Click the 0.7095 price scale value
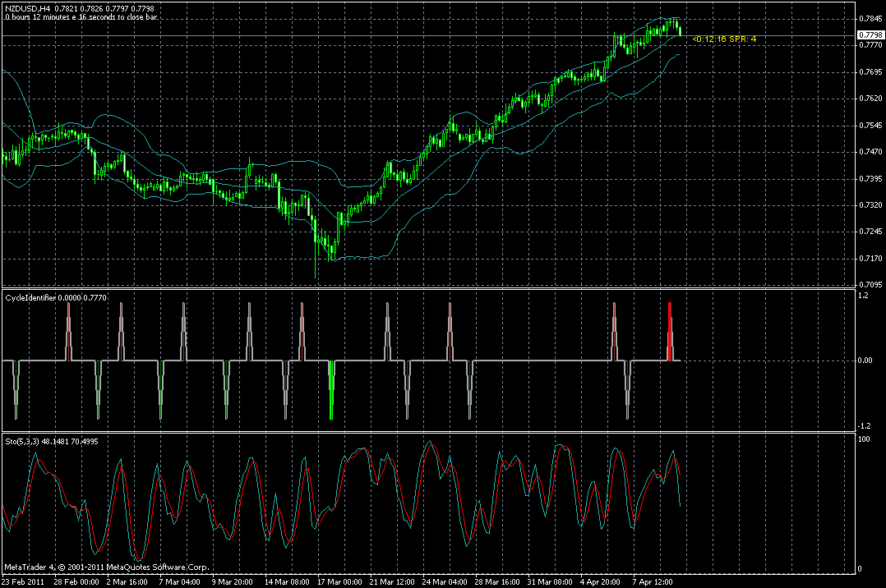 [x=870, y=285]
